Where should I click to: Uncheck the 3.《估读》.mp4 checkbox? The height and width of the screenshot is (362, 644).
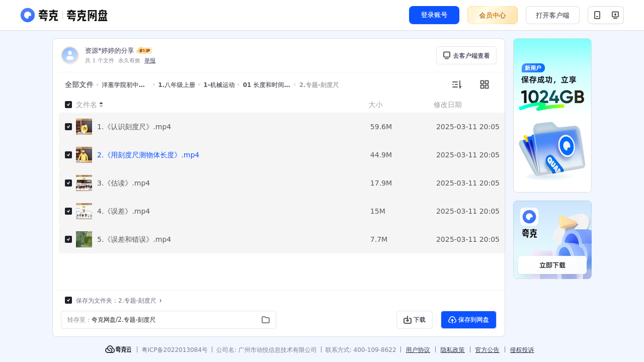pos(68,183)
